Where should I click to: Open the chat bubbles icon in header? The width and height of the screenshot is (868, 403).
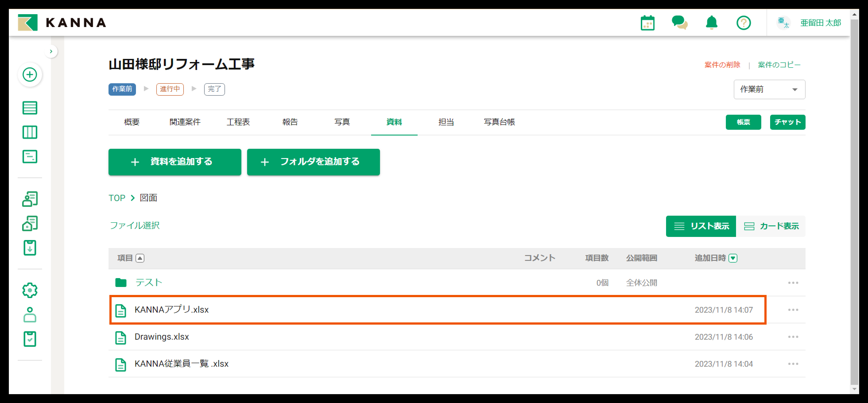tap(679, 23)
